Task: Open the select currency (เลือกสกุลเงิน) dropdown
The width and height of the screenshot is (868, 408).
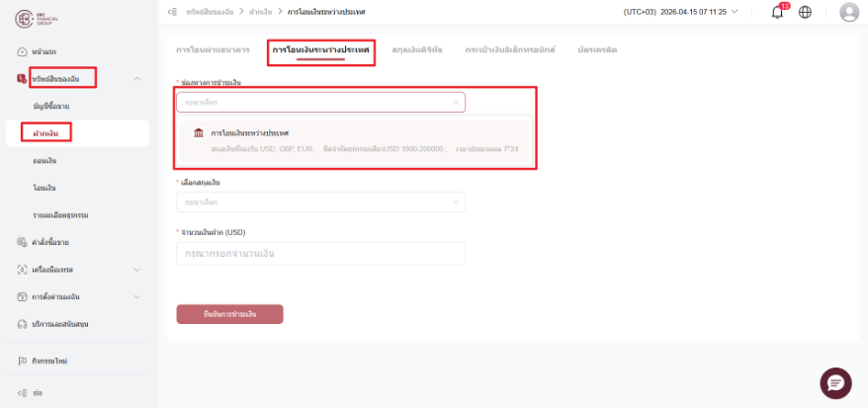Action: 321,202
